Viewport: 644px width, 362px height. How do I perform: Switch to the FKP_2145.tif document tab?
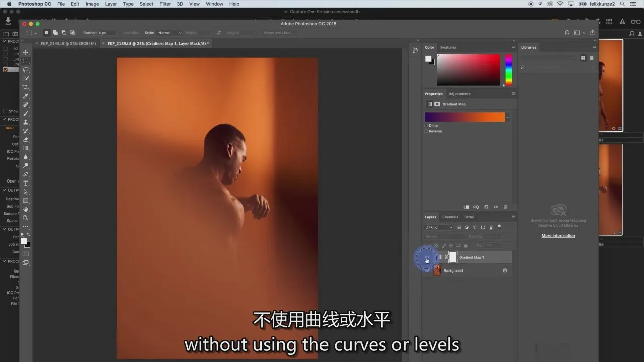click(68, 44)
